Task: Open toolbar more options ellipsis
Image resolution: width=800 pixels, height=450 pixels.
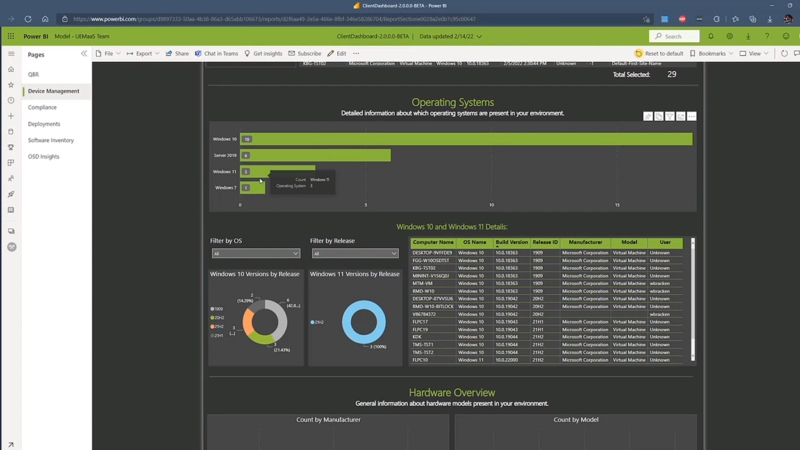Action: 356,54
